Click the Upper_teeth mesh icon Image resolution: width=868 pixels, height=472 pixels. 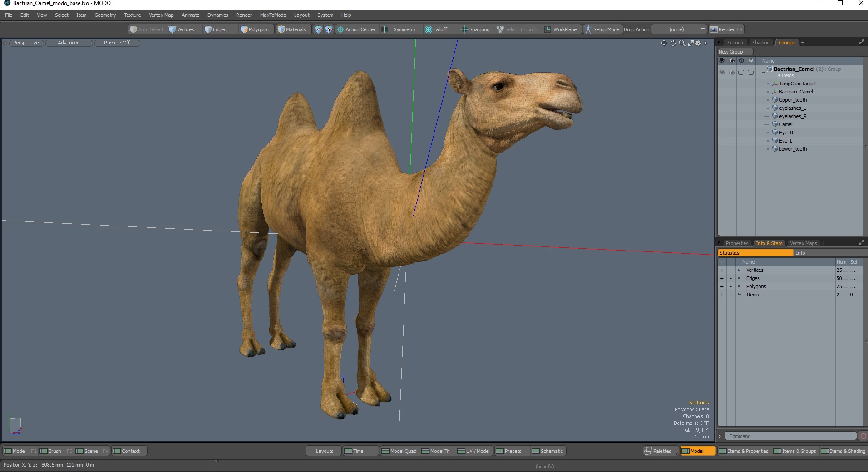pyautogui.click(x=775, y=100)
